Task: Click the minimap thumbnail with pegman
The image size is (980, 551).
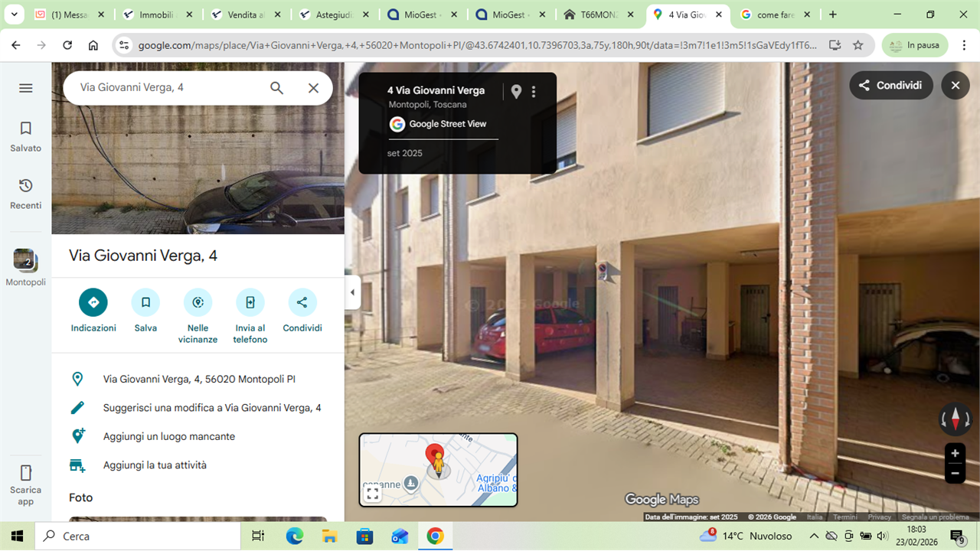Action: [438, 470]
